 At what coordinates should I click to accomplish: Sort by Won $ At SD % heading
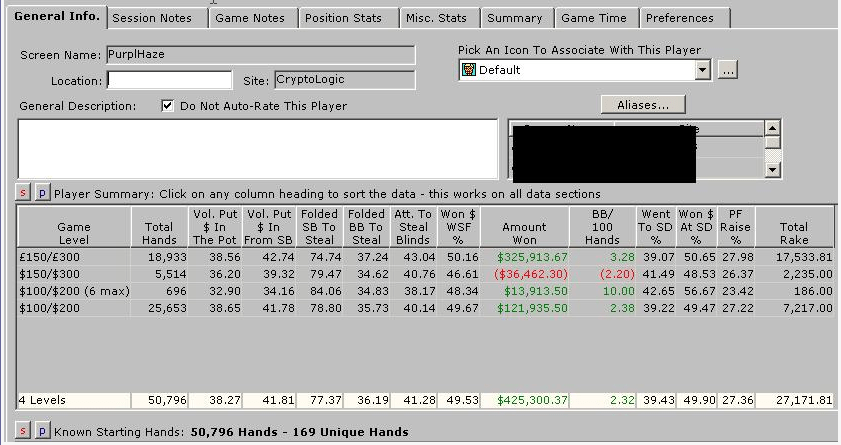click(x=696, y=227)
